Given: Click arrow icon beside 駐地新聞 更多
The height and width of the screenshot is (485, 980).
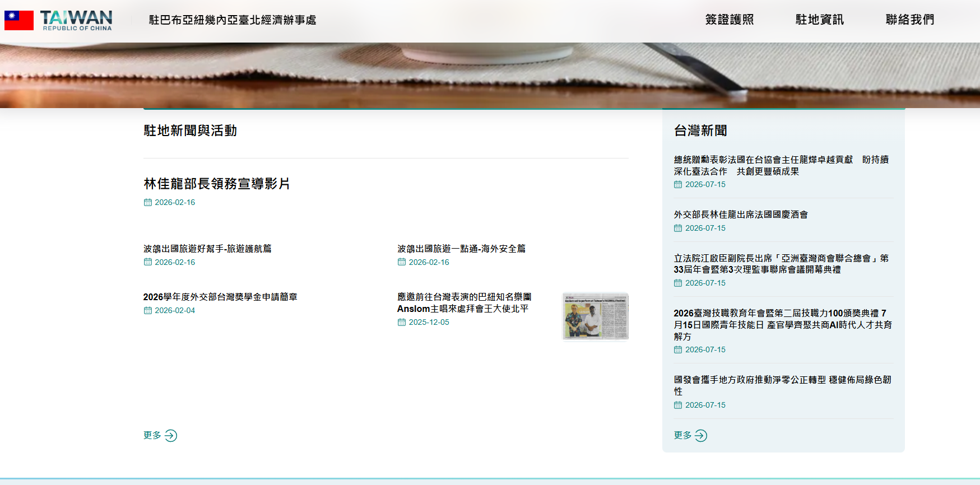Looking at the screenshot, I should click(171, 436).
